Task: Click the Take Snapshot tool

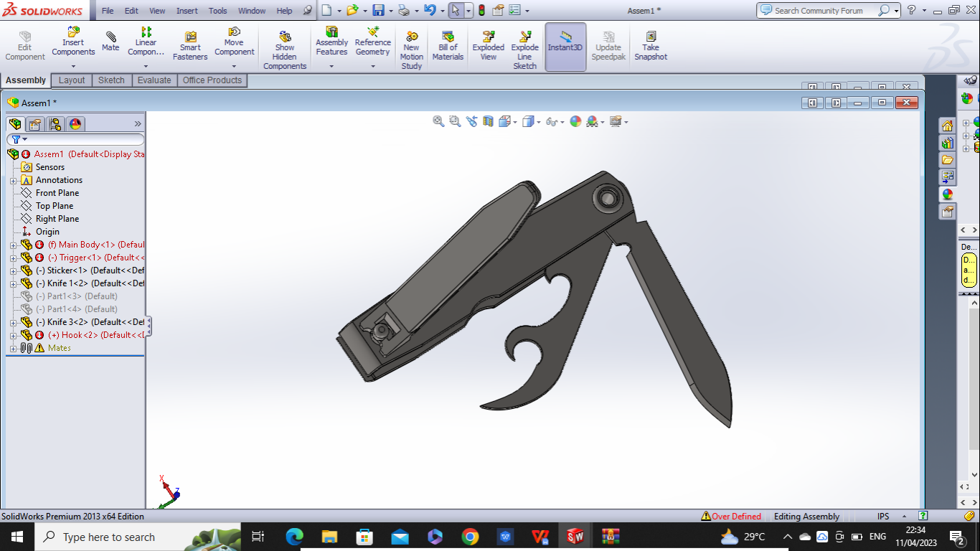Action: [651, 46]
